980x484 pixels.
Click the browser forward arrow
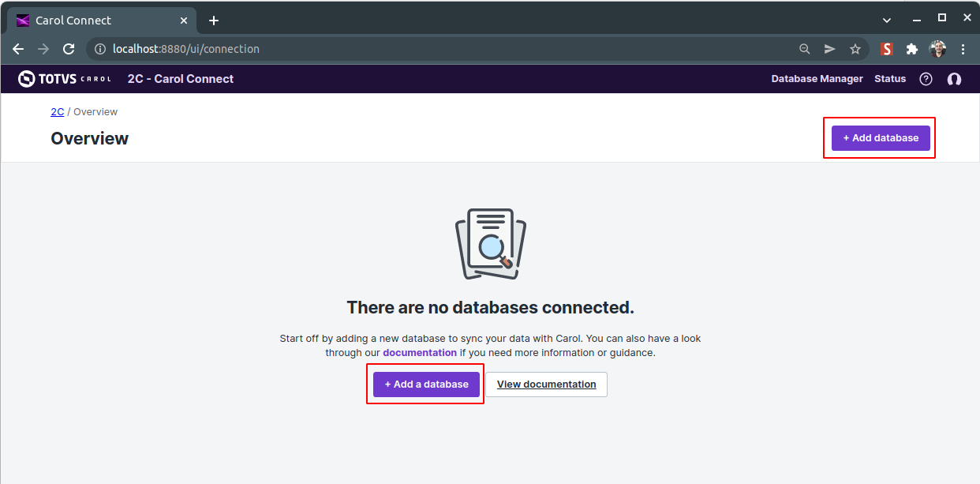43,49
